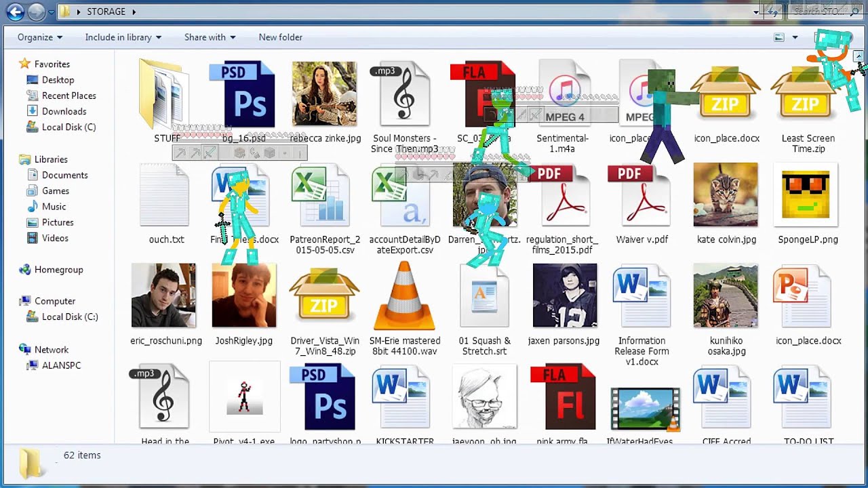Image resolution: width=868 pixels, height=488 pixels.
Task: Select the TO-DO LIST Word document icon
Action: 803,397
